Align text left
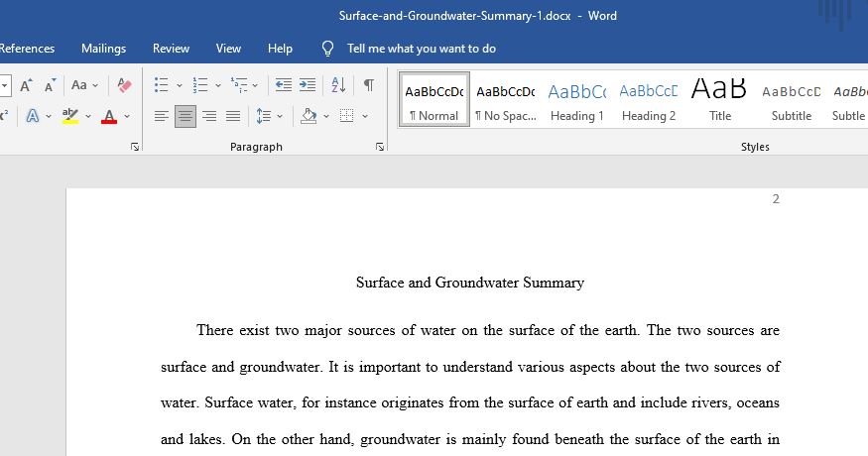Viewport: 868px width, 456px height. (161, 116)
